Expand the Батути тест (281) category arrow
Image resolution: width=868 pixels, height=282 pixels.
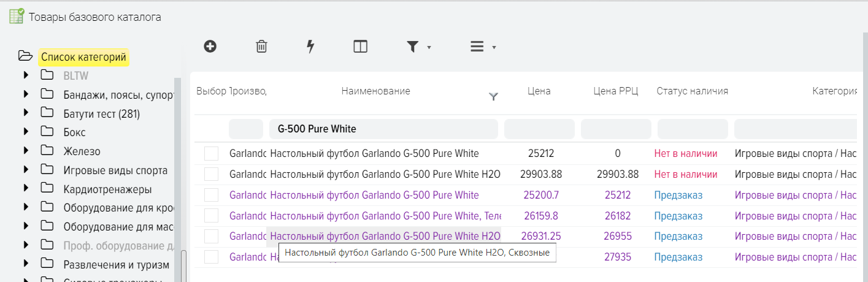coord(26,113)
